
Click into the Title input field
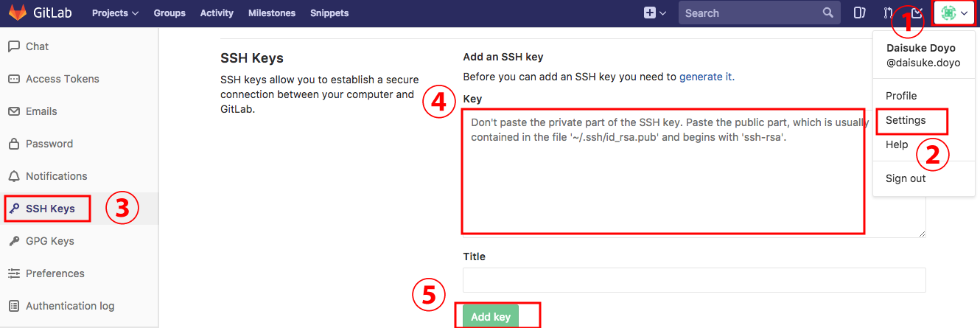694,280
